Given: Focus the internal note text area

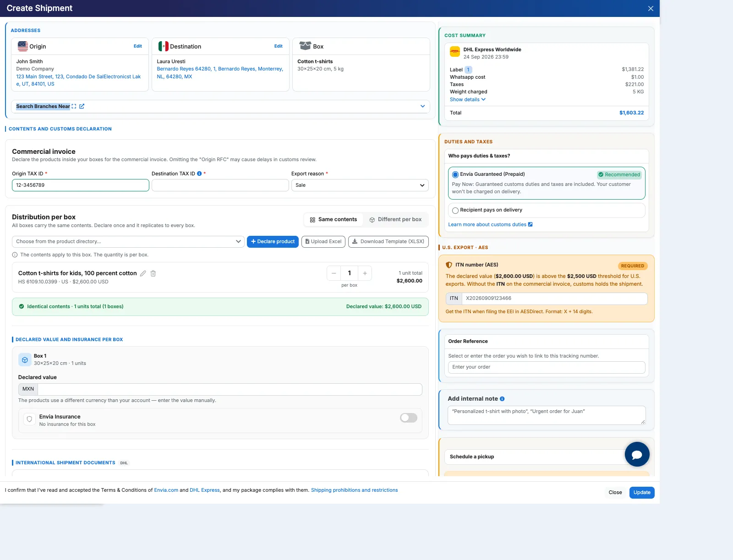Looking at the screenshot, I should tap(547, 415).
